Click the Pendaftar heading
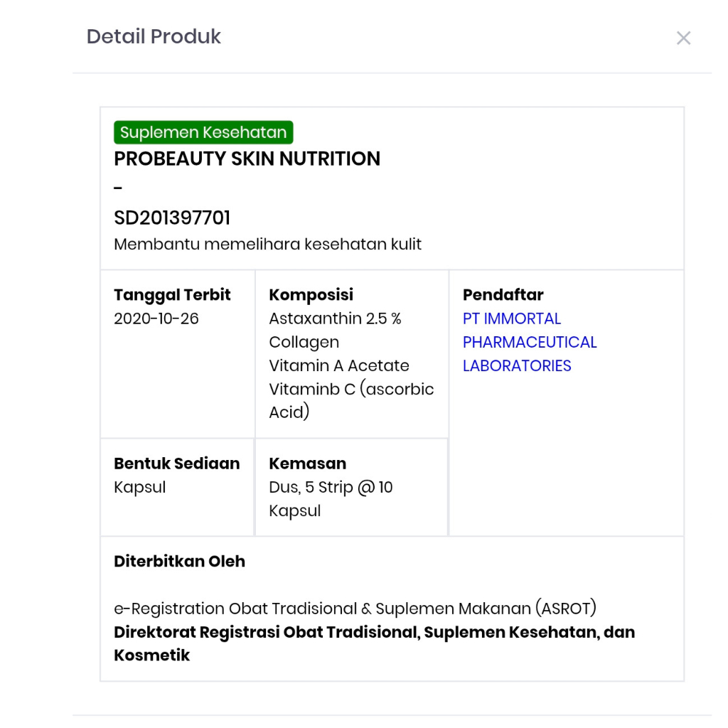The image size is (728, 728). [x=503, y=295]
